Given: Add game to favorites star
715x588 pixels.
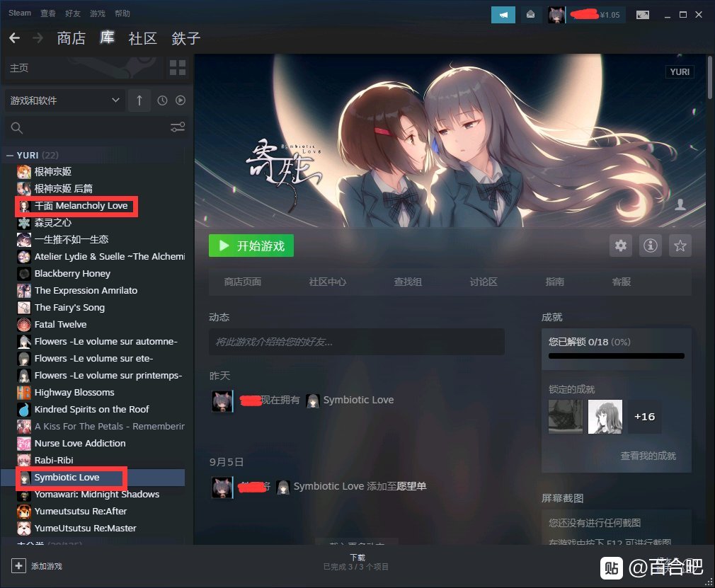Looking at the screenshot, I should [x=680, y=246].
